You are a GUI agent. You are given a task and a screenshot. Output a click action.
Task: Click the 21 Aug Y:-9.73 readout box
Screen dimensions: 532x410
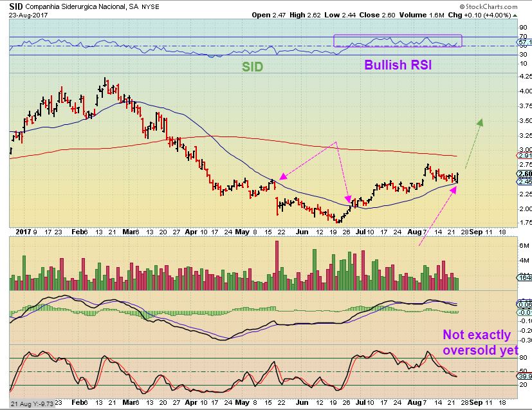pyautogui.click(x=32, y=404)
